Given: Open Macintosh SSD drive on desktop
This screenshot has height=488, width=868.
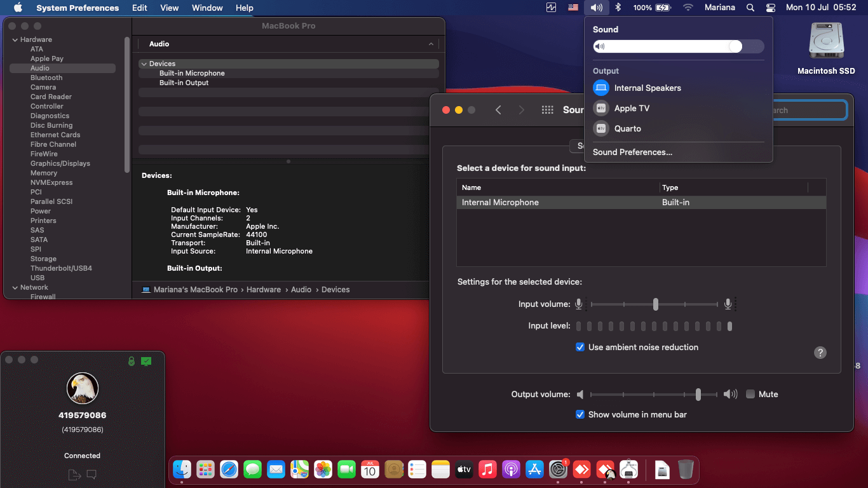Looking at the screenshot, I should point(826,49).
